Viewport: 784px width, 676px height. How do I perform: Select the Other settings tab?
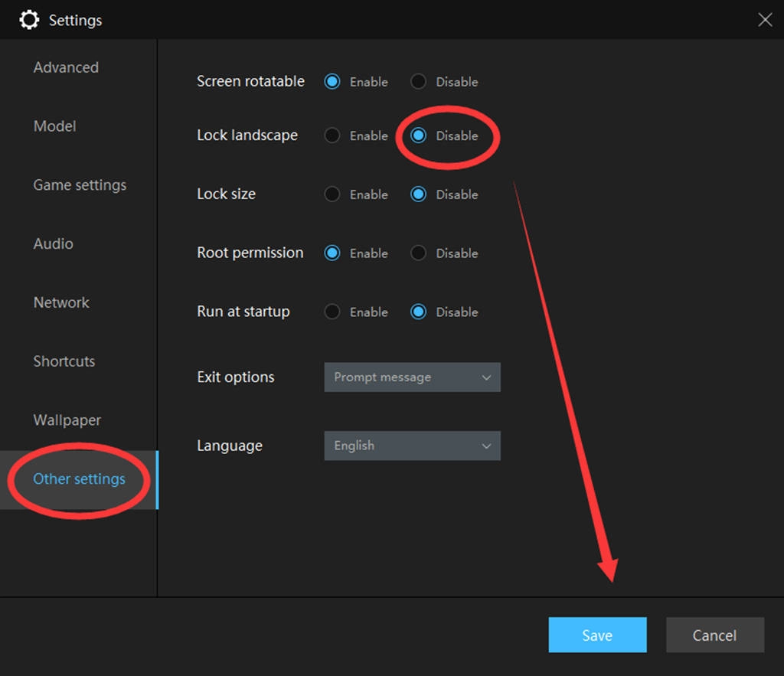coord(79,479)
